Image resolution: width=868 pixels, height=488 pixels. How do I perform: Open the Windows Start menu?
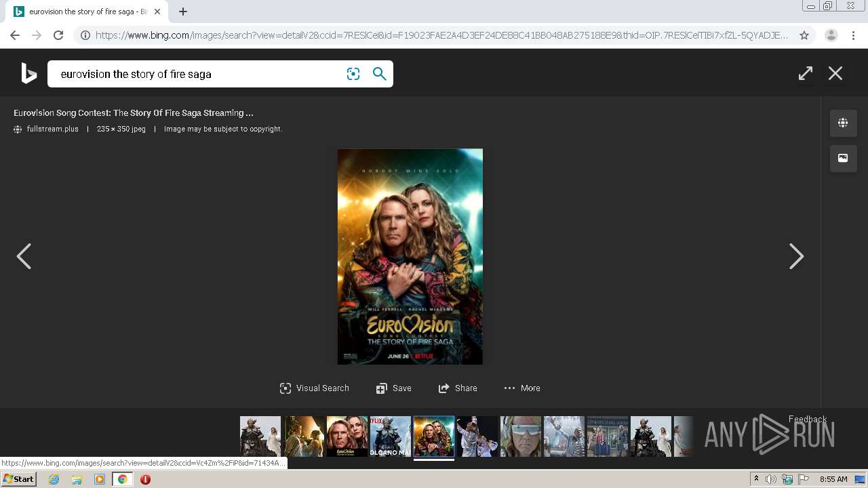(19, 479)
